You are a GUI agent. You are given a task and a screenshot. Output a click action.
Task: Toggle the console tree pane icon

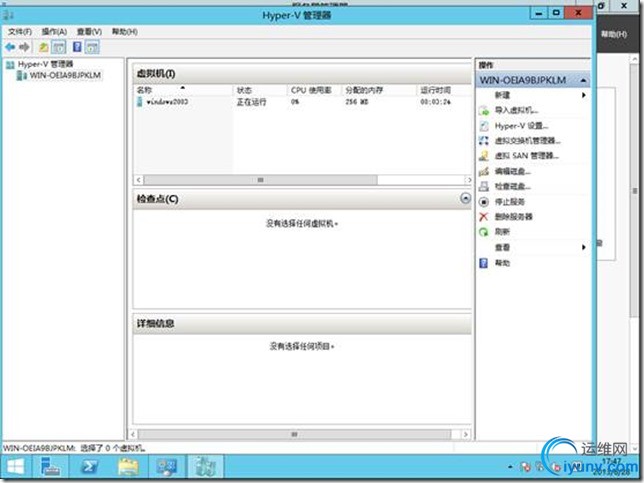tap(59, 47)
